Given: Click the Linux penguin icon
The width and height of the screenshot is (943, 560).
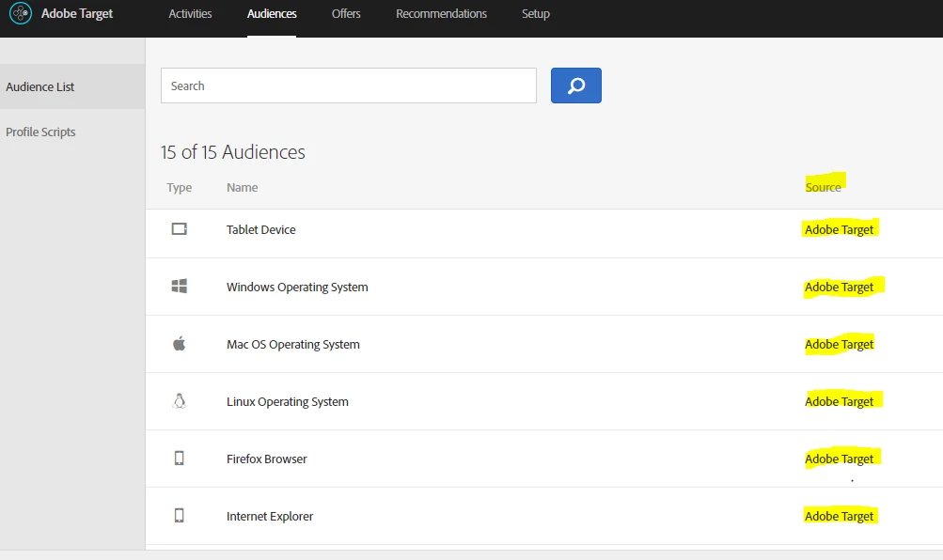Looking at the screenshot, I should (x=180, y=401).
